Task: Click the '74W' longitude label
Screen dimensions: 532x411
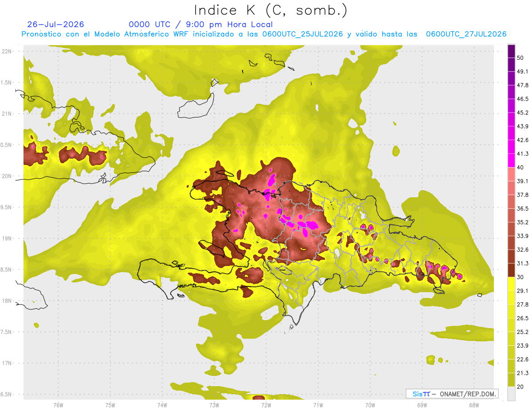Action: coord(162,405)
